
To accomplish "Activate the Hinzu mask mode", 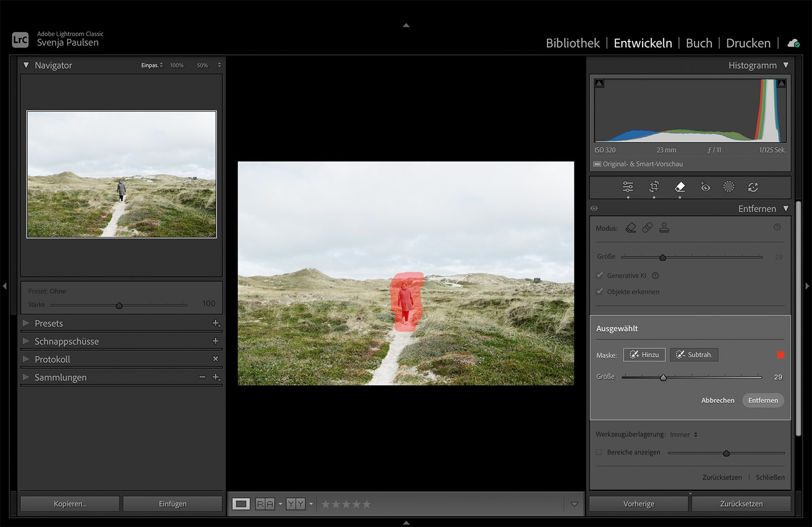I will pyautogui.click(x=644, y=355).
